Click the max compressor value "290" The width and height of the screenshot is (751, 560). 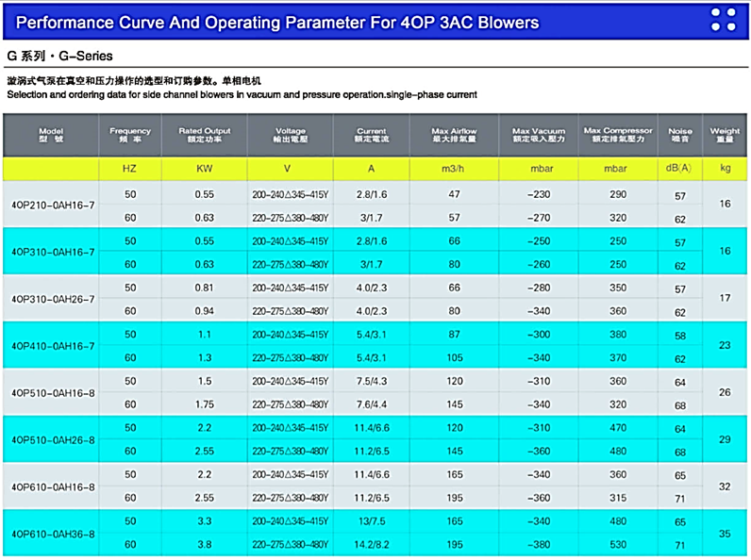point(618,194)
